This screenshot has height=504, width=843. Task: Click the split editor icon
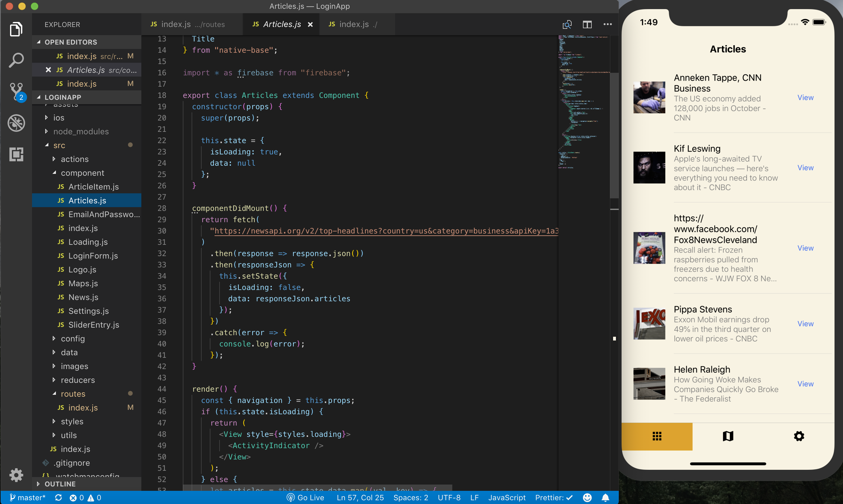point(587,24)
